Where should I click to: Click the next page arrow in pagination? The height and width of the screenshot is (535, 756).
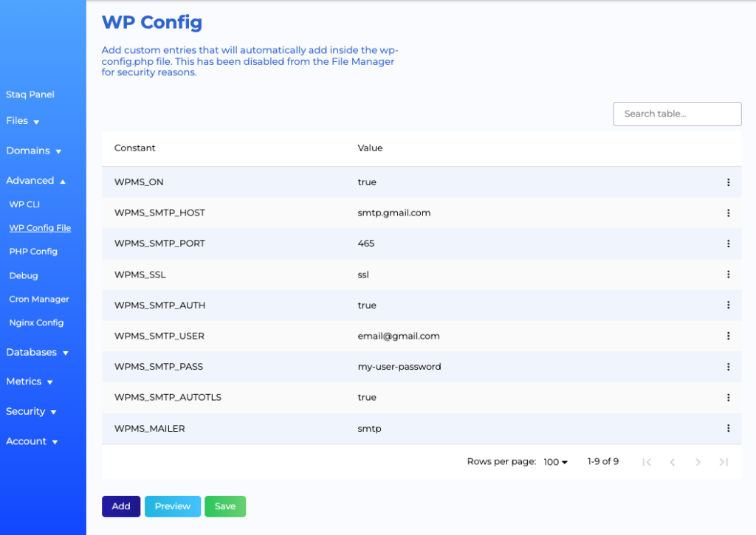pos(698,461)
